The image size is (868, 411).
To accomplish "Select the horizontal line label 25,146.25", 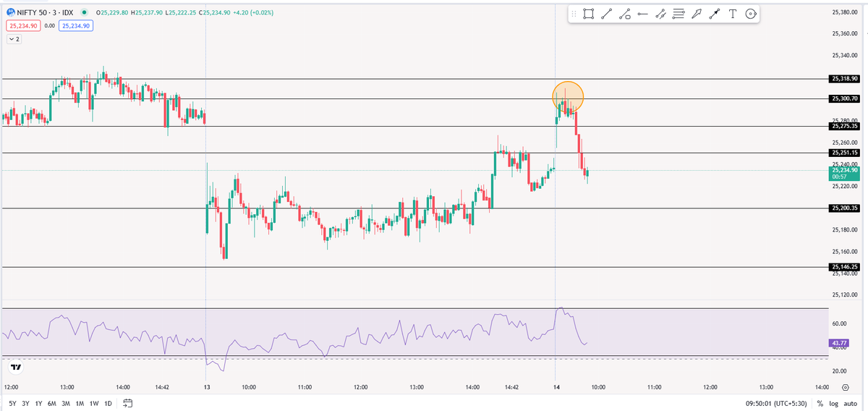I will tap(845, 267).
